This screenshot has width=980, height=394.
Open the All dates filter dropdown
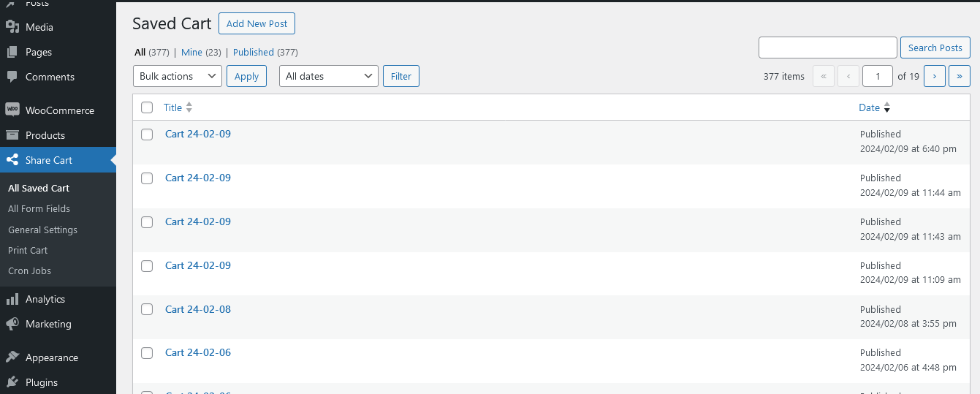(x=329, y=76)
